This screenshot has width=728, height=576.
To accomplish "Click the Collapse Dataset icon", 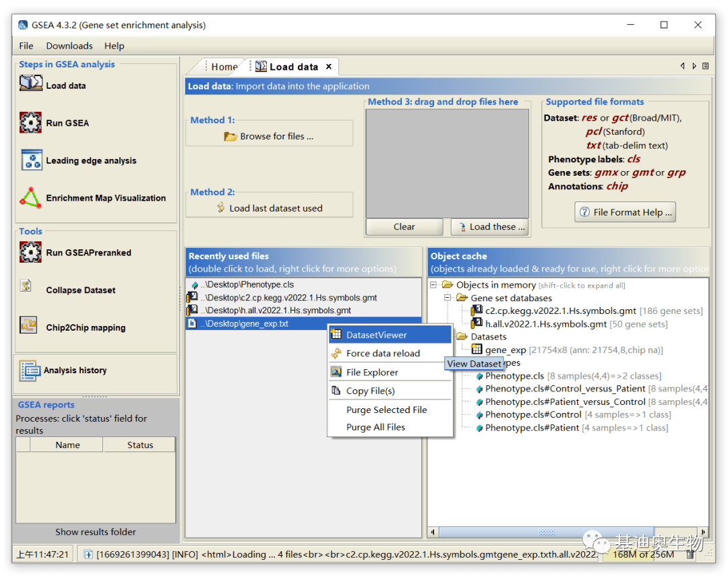I will pyautogui.click(x=28, y=289).
